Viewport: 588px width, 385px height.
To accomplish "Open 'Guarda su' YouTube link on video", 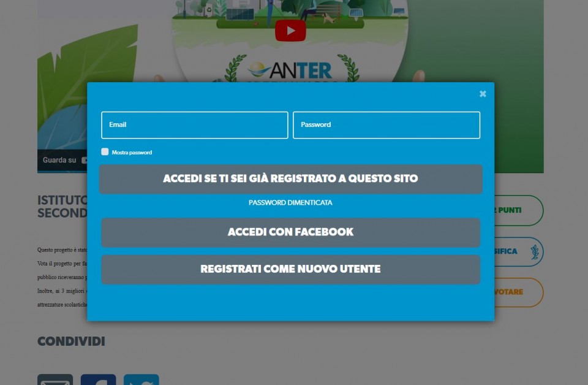I will pos(61,161).
